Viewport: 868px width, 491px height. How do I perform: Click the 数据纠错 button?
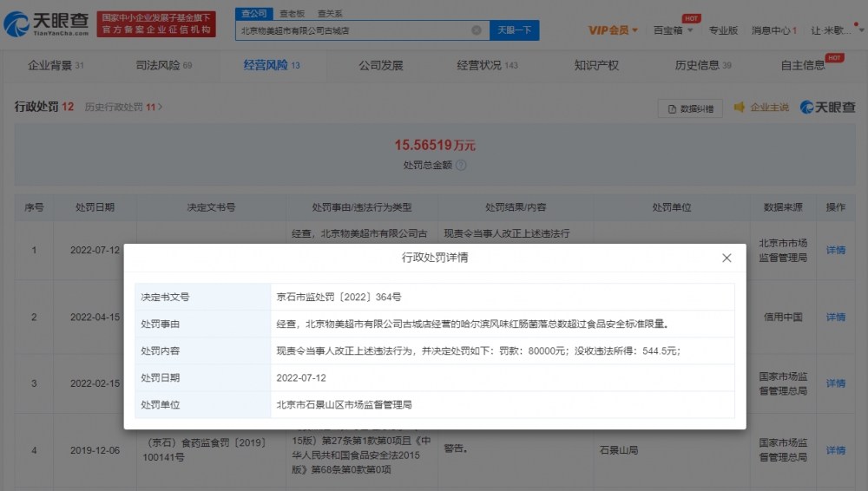pos(690,108)
